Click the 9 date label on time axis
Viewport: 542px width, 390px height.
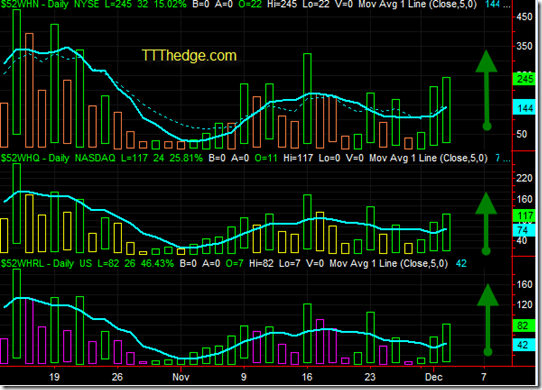click(244, 377)
